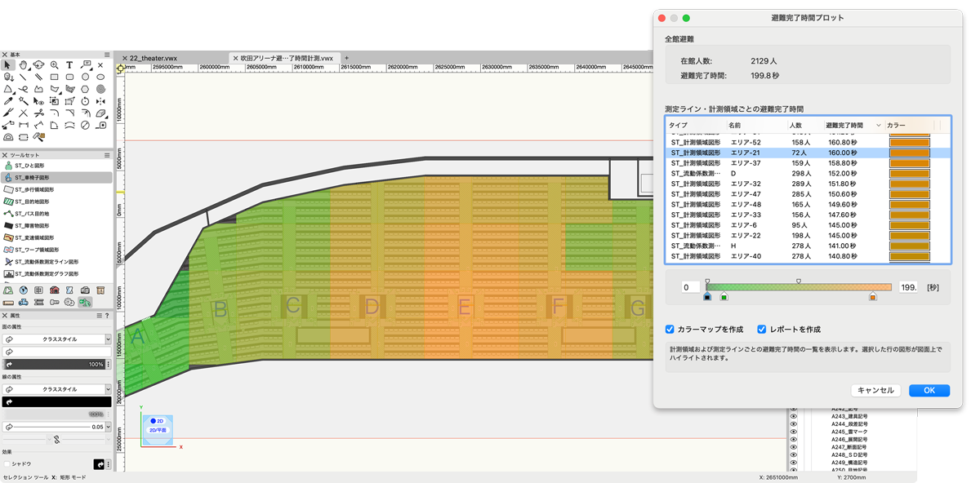
Task: Pick the ST_ワープ領域図形 tool
Action: click(36, 250)
